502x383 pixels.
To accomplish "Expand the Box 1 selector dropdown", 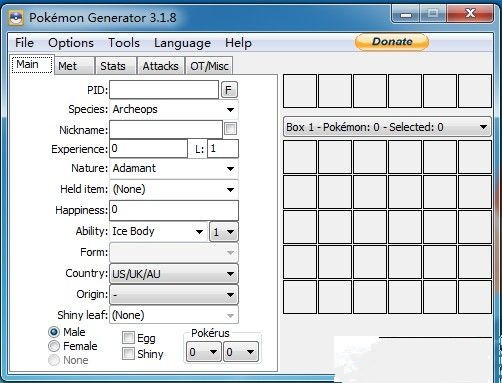I will (x=387, y=127).
